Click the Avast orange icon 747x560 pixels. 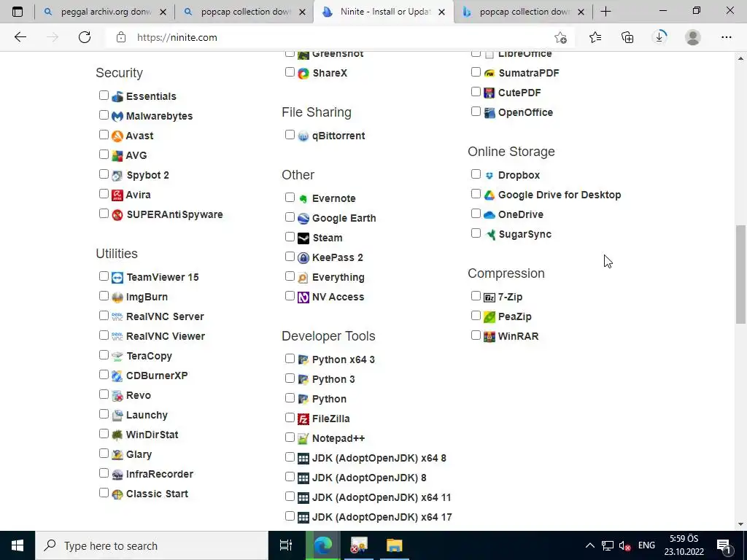(x=117, y=136)
